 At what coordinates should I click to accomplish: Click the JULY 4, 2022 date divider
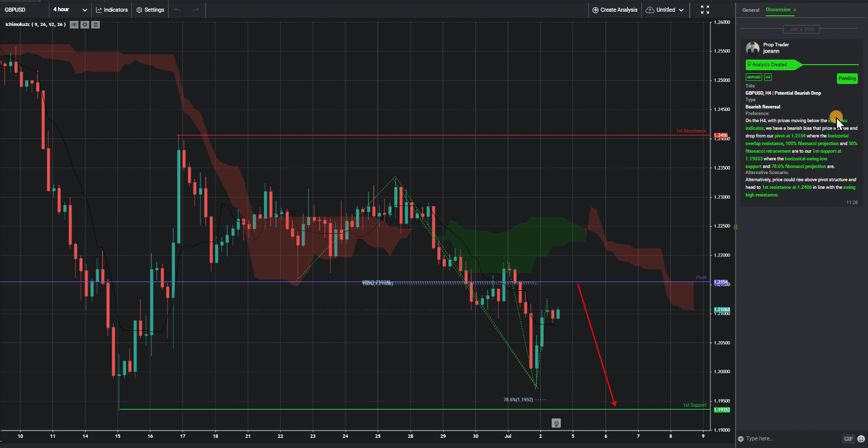(802, 29)
